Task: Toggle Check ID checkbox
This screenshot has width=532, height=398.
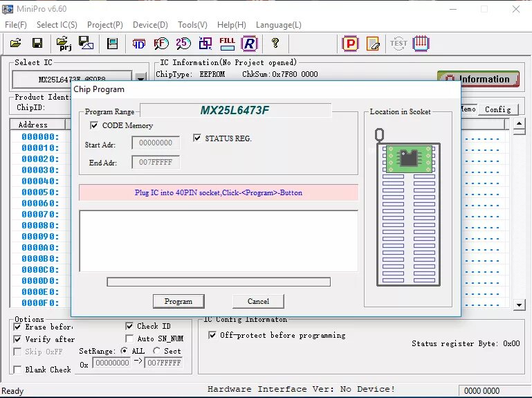Action: 129,326
